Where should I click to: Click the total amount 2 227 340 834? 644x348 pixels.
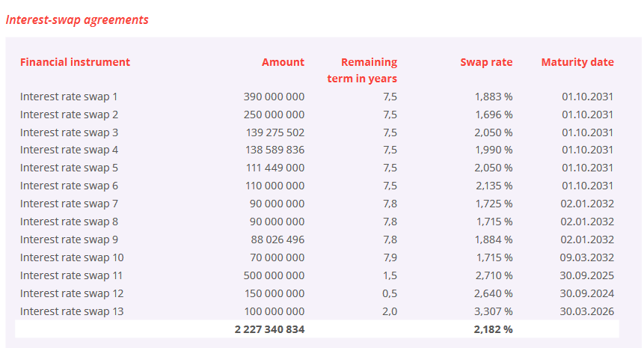click(x=269, y=329)
